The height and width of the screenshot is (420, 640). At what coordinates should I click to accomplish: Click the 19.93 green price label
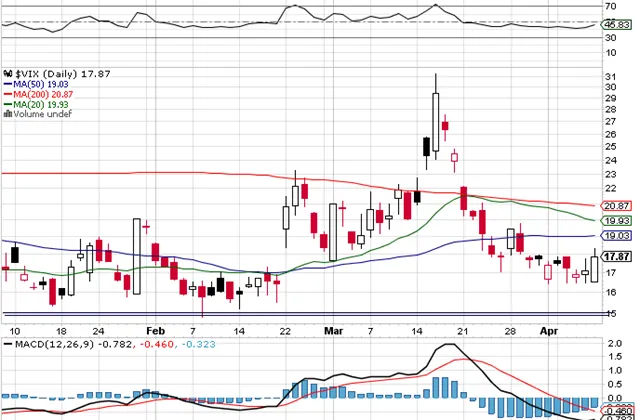pos(616,221)
